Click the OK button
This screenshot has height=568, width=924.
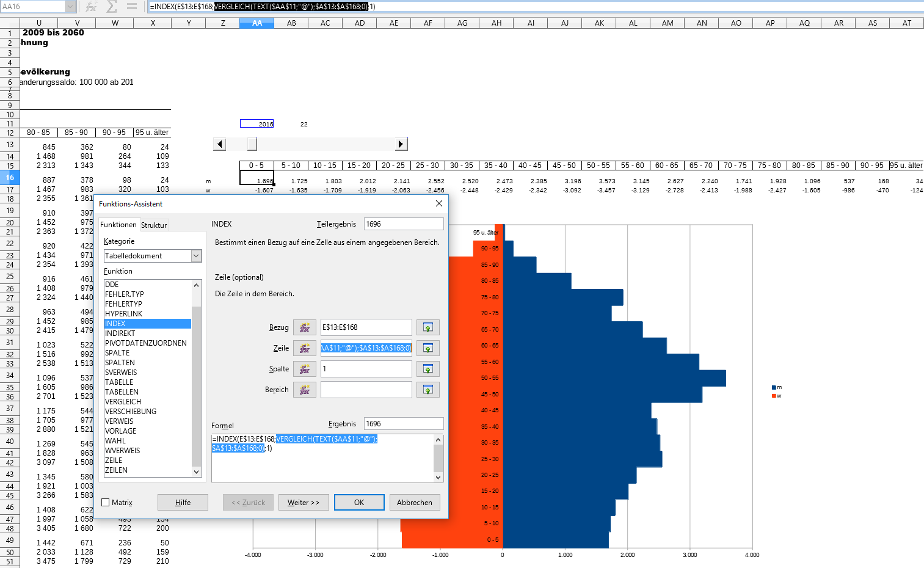point(359,503)
